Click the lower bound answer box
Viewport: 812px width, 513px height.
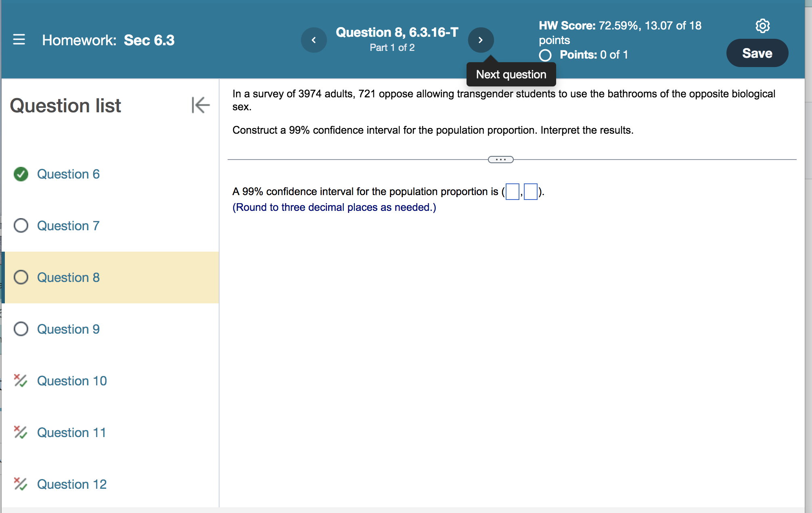click(x=513, y=191)
